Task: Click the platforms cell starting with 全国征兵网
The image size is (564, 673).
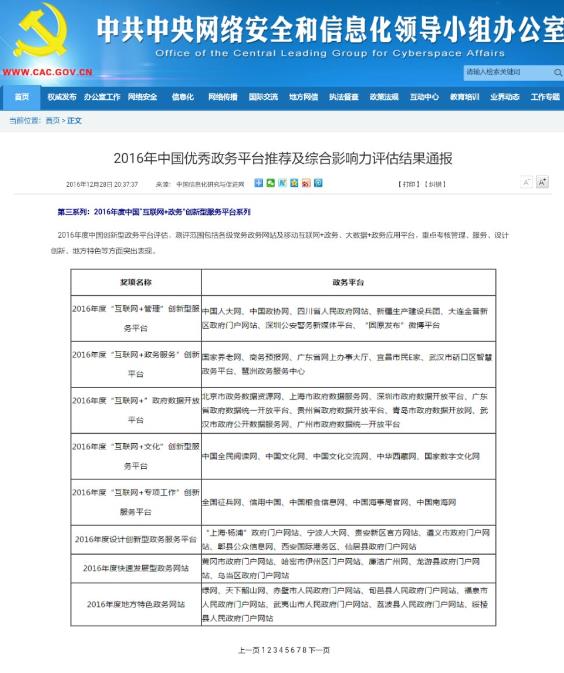Action: [x=348, y=502]
